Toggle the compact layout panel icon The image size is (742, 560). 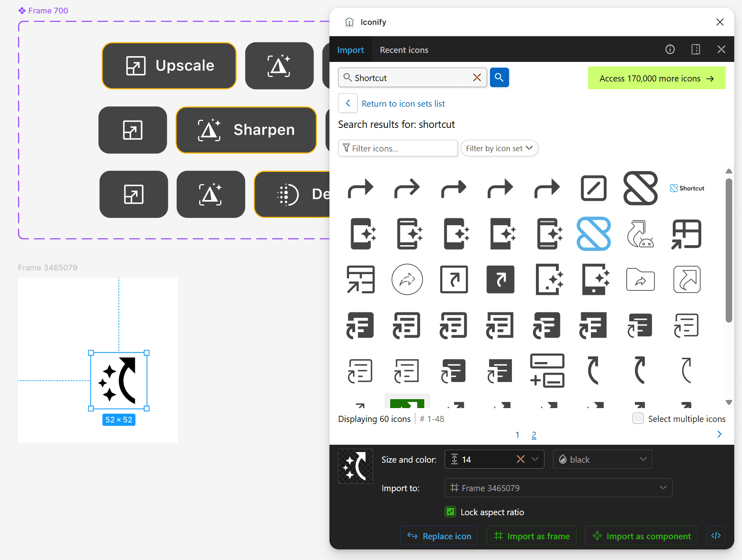(x=696, y=49)
